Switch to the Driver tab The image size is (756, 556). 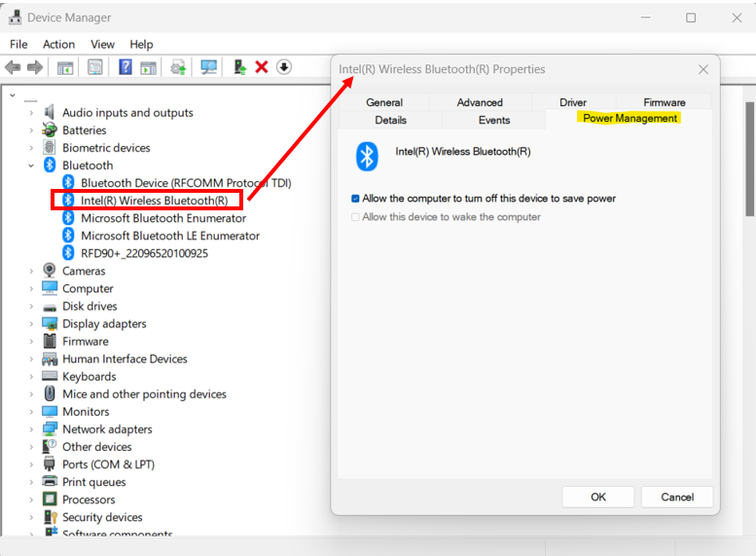pos(573,102)
